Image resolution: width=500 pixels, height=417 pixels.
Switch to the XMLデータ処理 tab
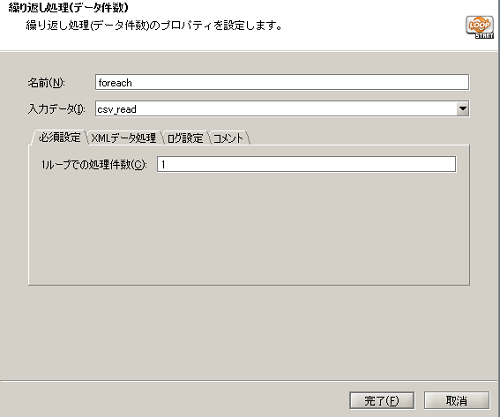click(124, 138)
